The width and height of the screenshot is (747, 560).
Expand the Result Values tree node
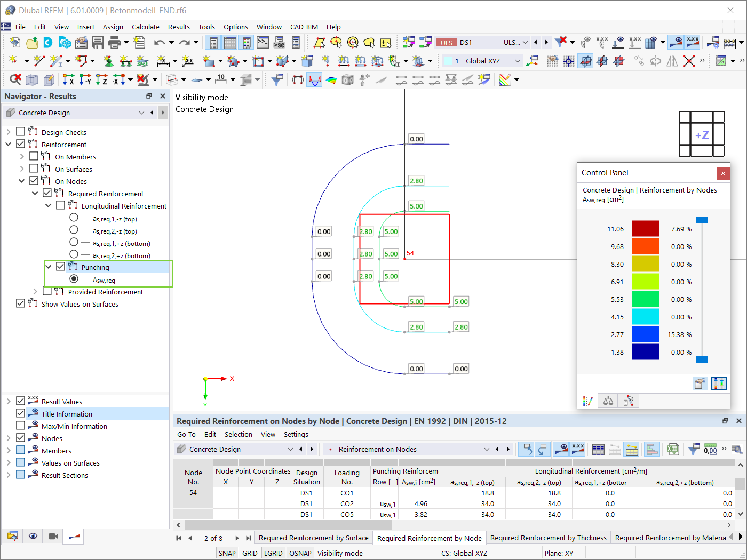9,401
